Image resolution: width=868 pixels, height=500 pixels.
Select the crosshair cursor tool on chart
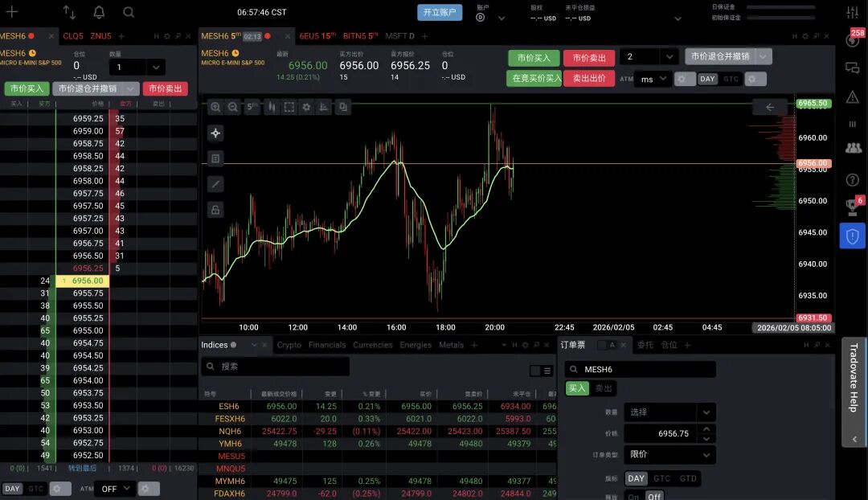215,133
